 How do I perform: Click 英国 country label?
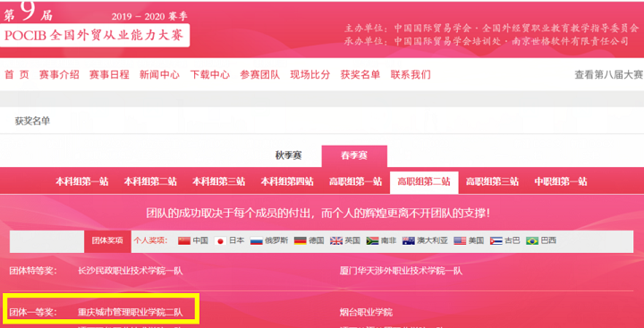[352, 241]
